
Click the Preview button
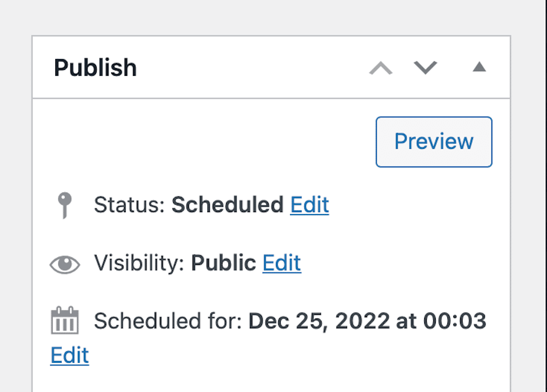pos(434,142)
